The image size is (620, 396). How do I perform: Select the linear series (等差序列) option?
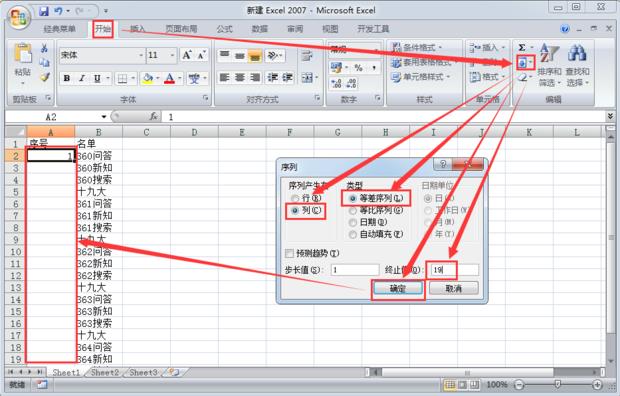353,198
